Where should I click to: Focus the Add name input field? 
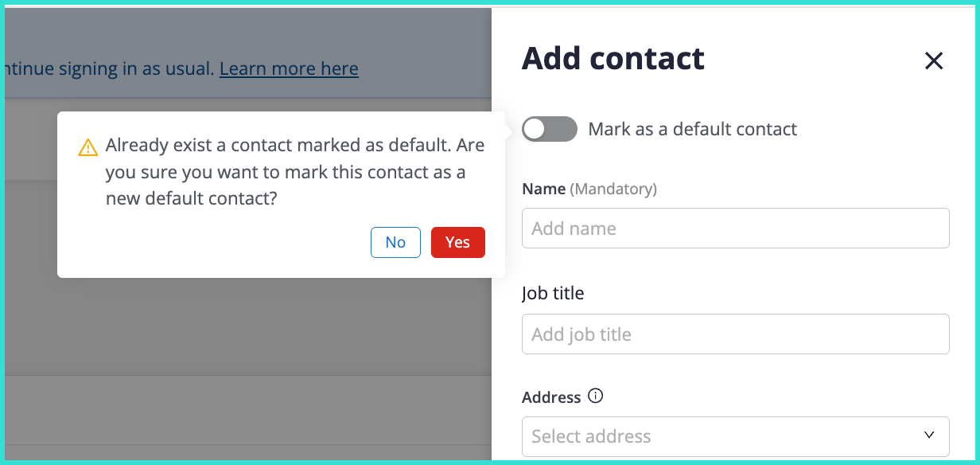[x=735, y=229]
